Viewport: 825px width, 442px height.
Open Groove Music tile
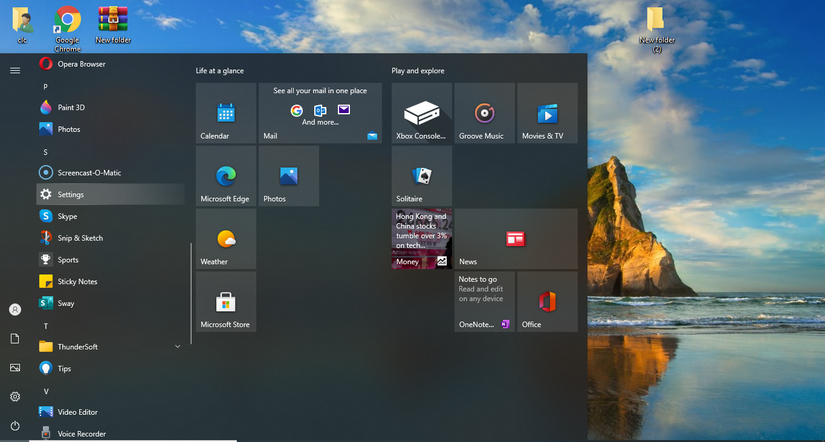(485, 113)
